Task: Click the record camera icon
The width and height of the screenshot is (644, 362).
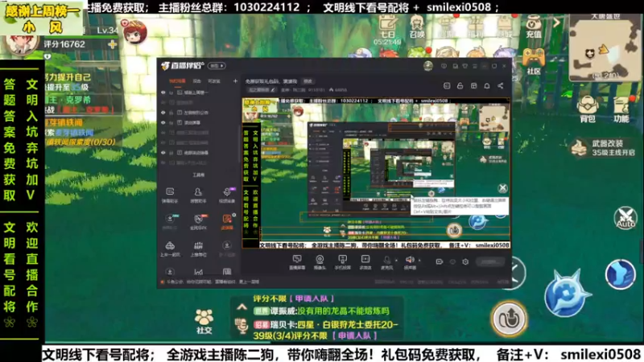Action: coord(439,261)
